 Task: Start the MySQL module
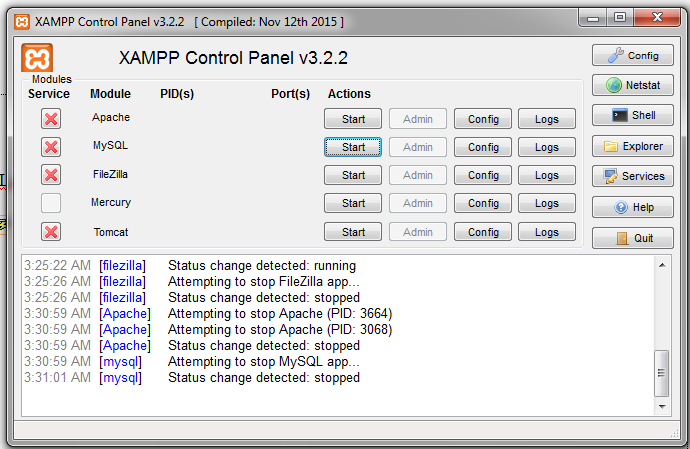tap(353, 147)
